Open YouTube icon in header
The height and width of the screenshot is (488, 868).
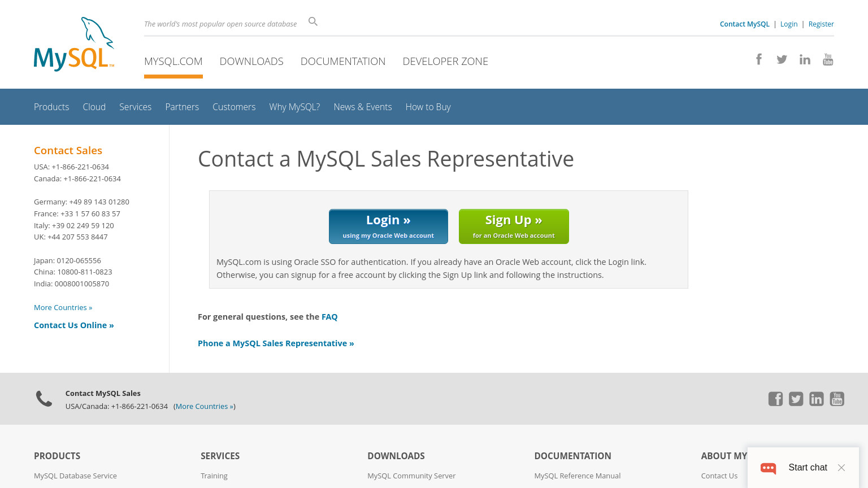click(828, 59)
